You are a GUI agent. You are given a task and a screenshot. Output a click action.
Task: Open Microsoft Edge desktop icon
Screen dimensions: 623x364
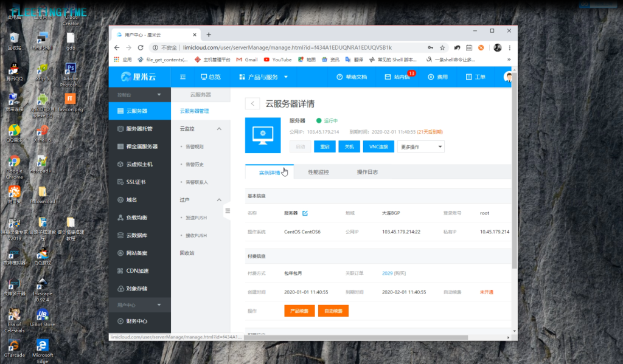point(43,351)
